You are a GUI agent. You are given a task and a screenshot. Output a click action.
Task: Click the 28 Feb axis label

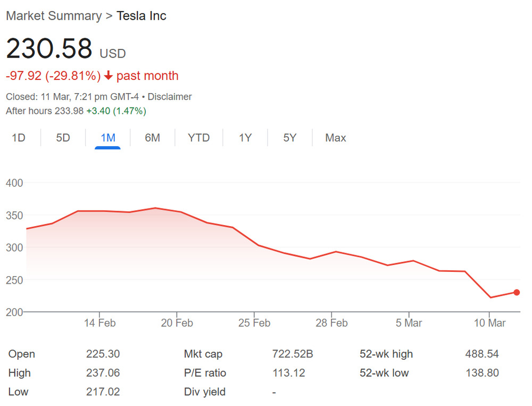tap(331, 323)
